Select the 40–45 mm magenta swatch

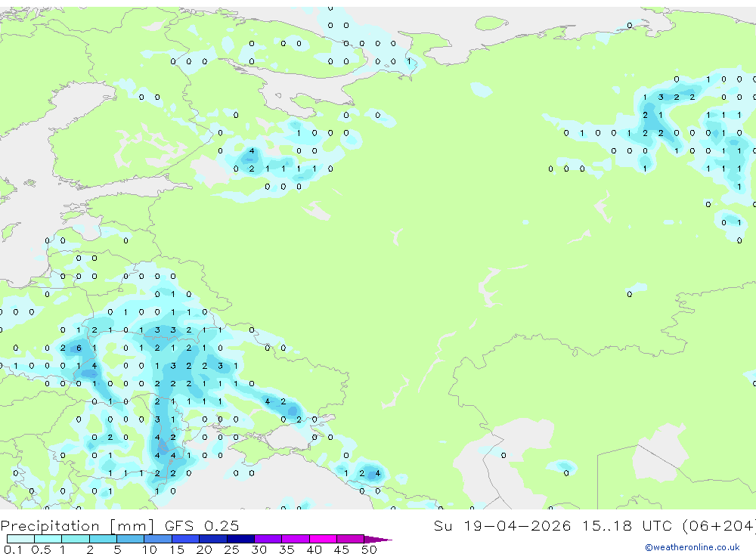pyautogui.click(x=323, y=539)
